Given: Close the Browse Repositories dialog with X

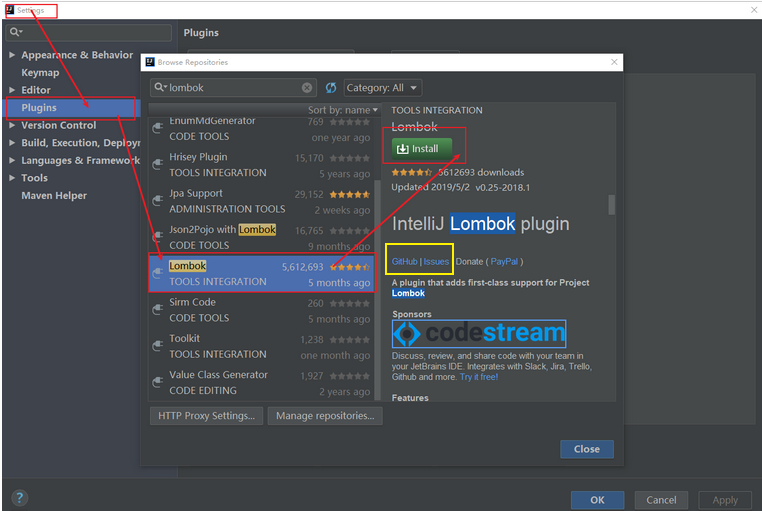Looking at the screenshot, I should (614, 62).
